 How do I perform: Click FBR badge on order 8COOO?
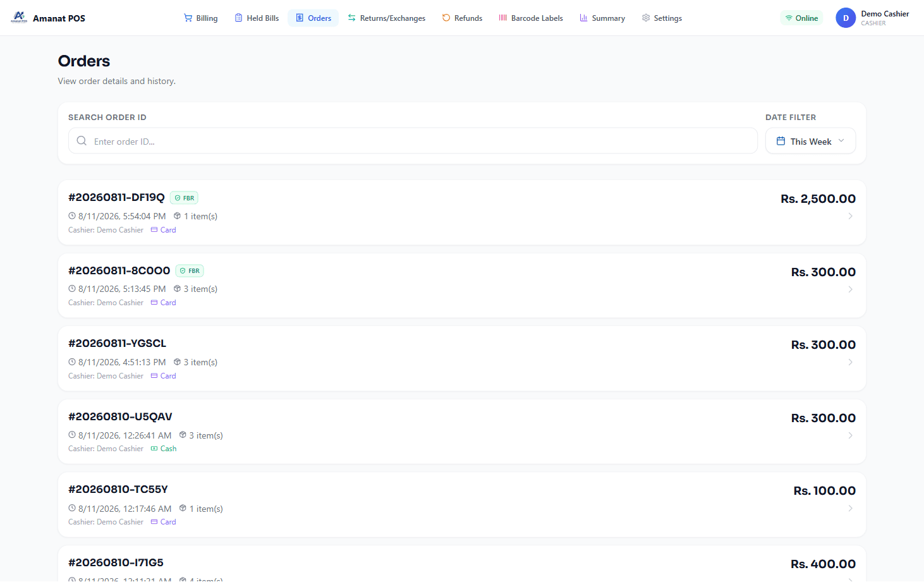(x=190, y=270)
